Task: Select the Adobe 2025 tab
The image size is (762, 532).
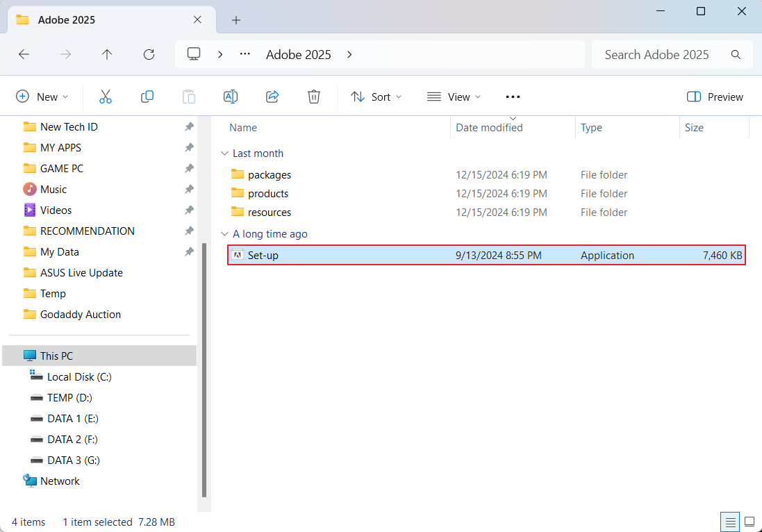Action: pos(112,20)
